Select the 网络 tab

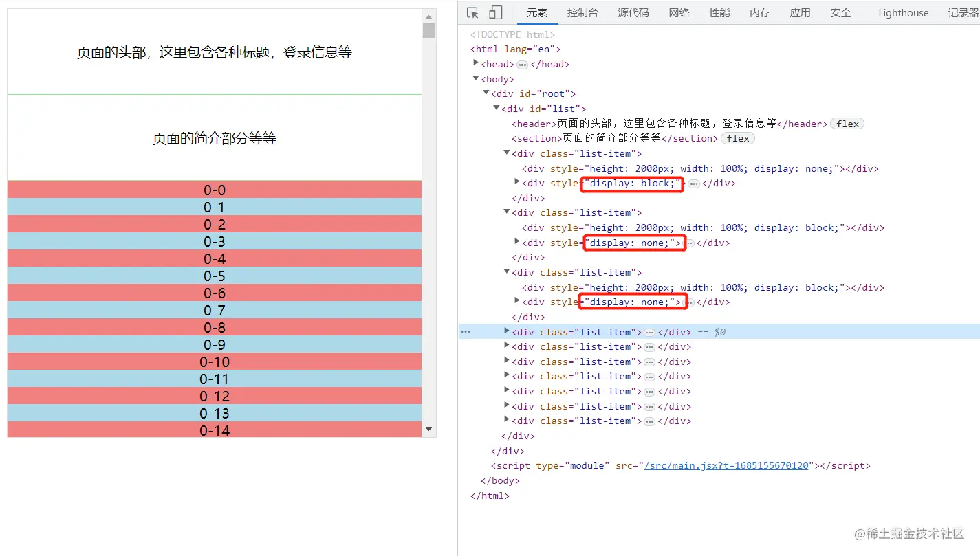coord(679,13)
